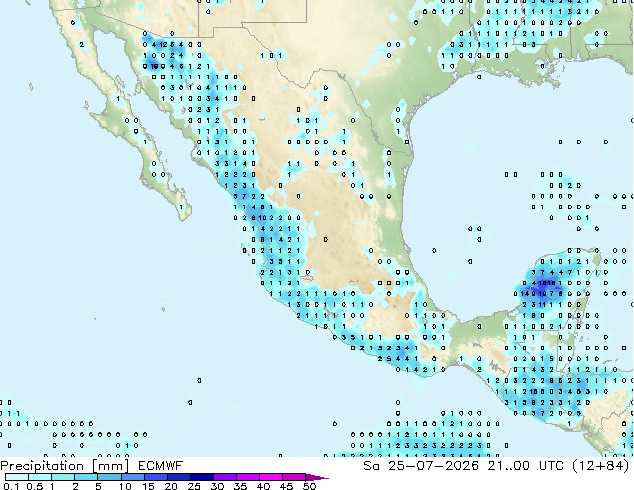Select the legend swatch between 30 and 35
Screen dimensions: 634x490
pyautogui.click(x=224, y=477)
